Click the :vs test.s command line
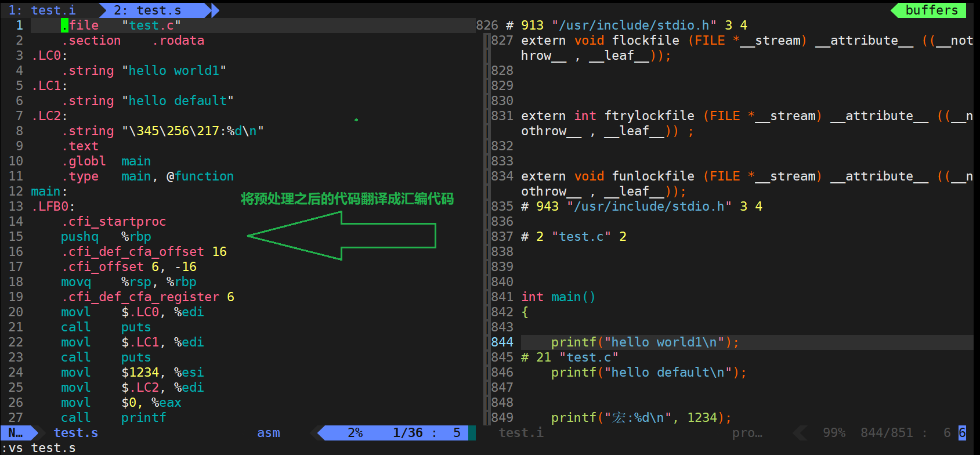 (38, 447)
